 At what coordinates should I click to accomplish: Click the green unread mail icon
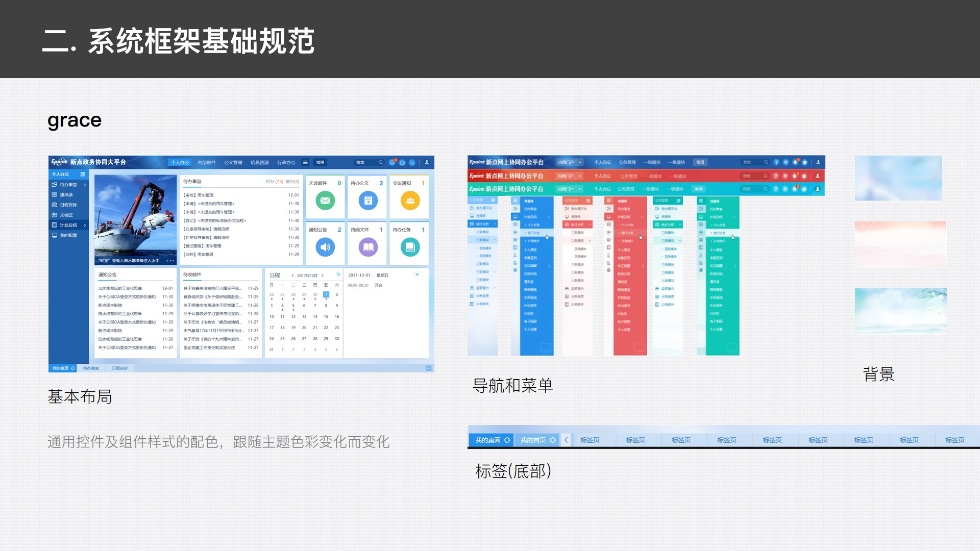325,201
